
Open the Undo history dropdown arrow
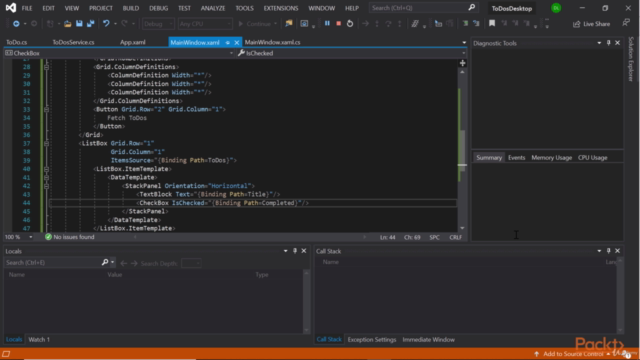point(115,24)
